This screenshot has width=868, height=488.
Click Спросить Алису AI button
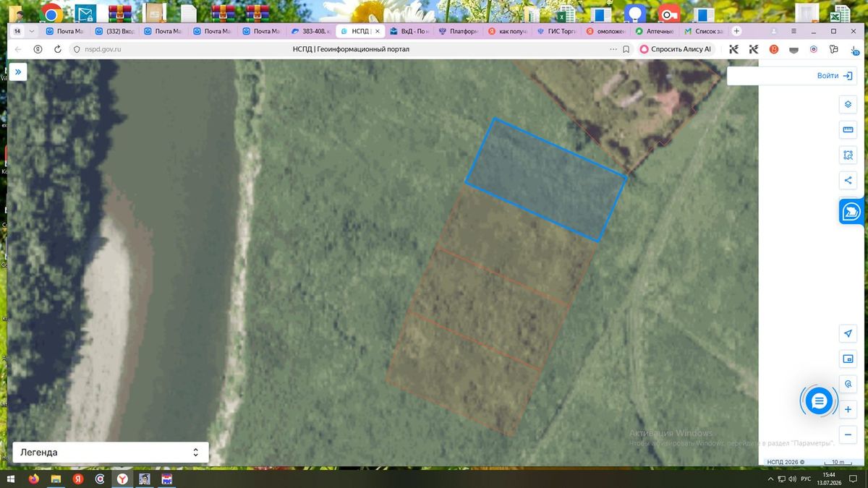[x=676, y=49]
